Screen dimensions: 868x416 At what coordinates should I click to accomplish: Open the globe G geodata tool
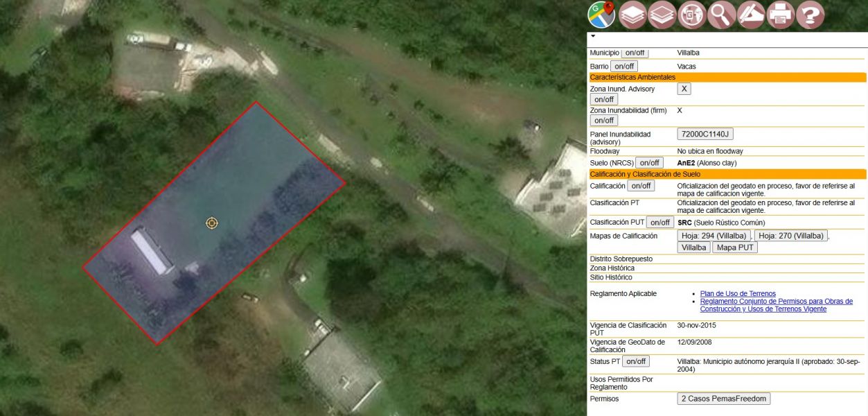click(x=691, y=15)
